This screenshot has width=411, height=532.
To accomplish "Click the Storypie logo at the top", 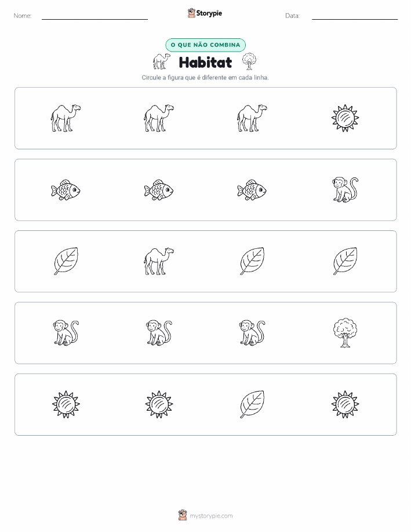I will (x=205, y=13).
